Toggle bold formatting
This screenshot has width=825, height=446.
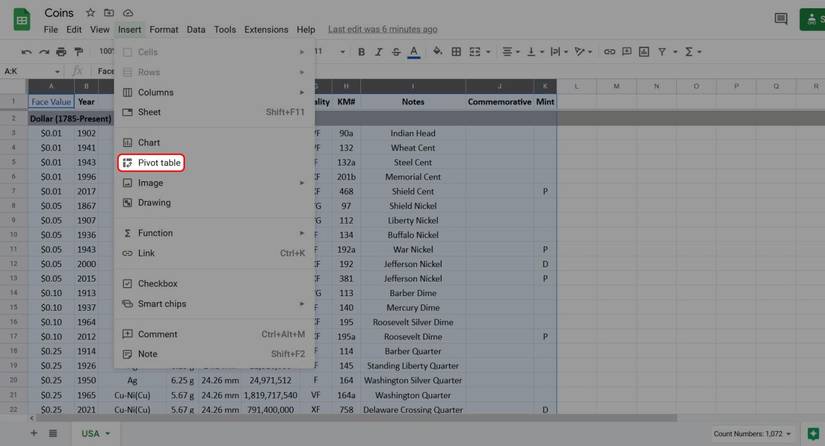[361, 52]
